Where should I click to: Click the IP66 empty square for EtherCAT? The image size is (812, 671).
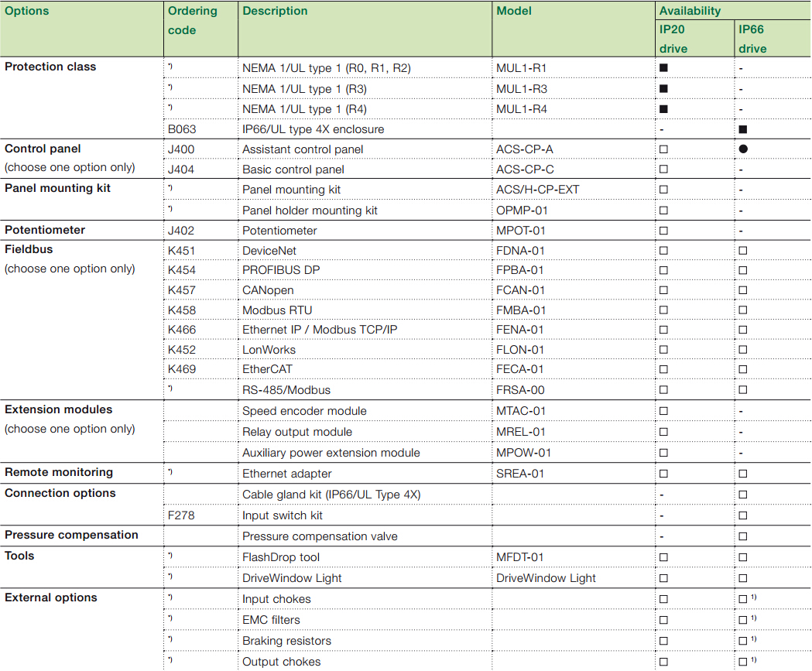click(x=742, y=369)
